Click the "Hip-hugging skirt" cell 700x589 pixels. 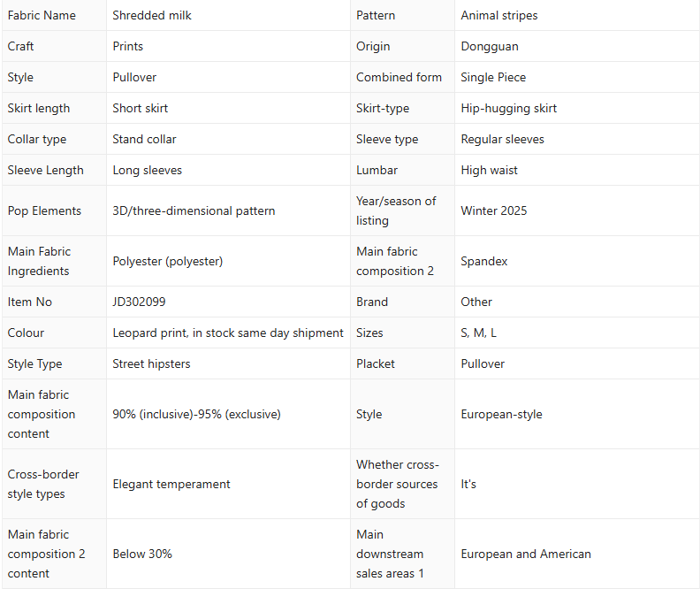coord(508,108)
